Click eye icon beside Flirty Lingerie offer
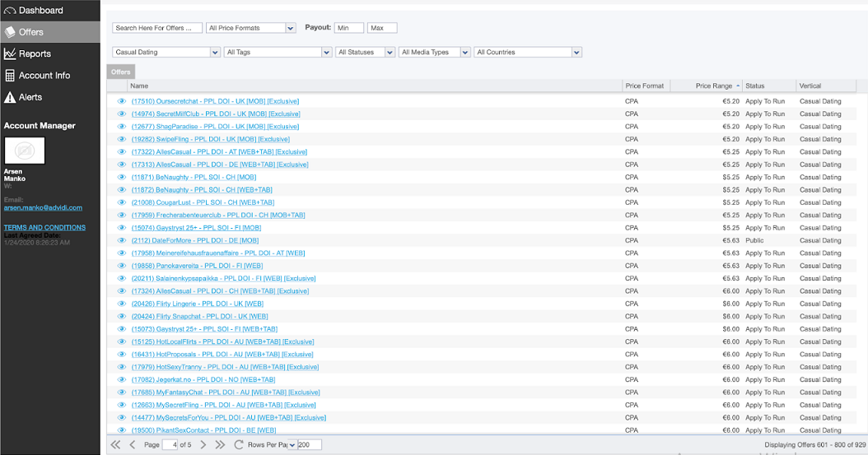The height and width of the screenshot is (455, 868). tap(121, 304)
